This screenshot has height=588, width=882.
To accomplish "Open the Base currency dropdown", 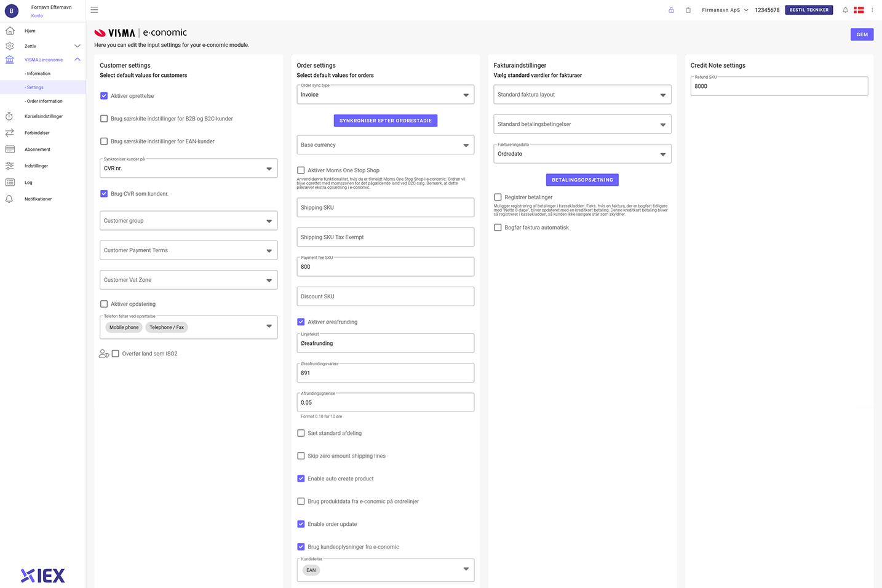I will (385, 145).
